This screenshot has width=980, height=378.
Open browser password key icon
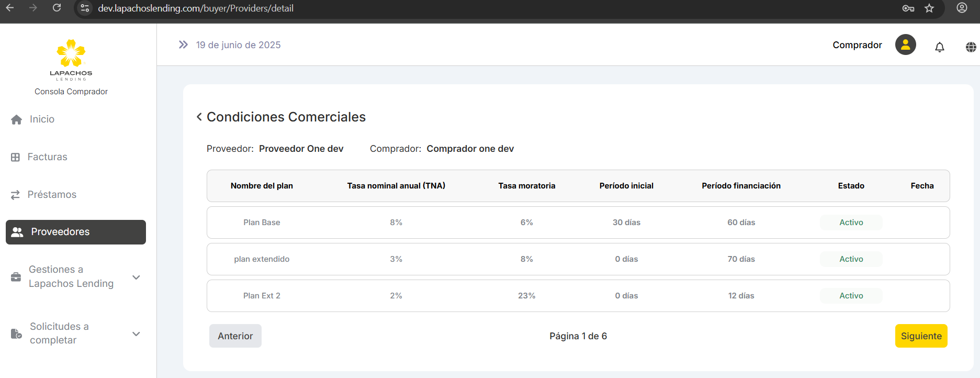(x=908, y=8)
